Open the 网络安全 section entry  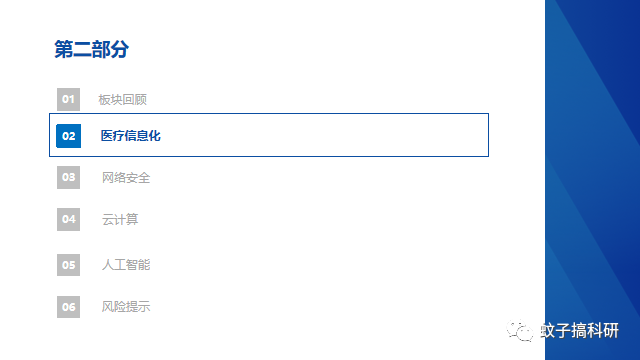126,178
